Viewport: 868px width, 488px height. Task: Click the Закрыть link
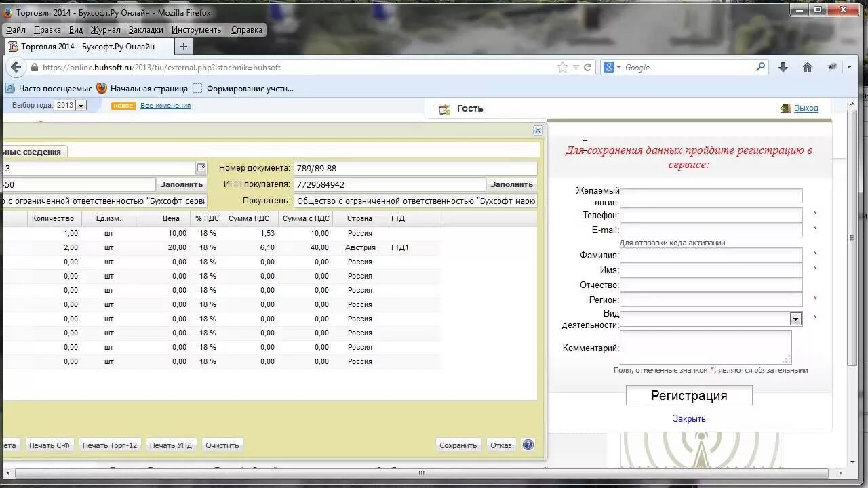689,418
